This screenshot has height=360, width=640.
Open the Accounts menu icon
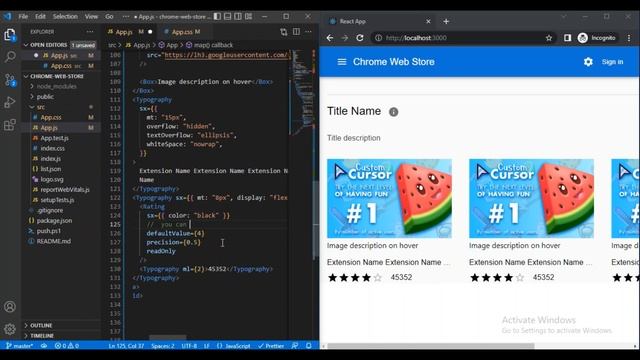pos(10,307)
